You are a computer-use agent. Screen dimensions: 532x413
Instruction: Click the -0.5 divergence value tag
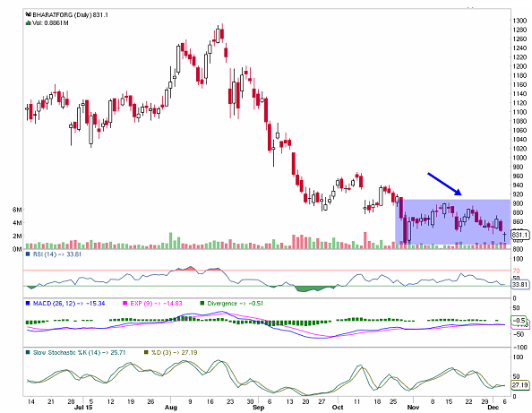point(519,320)
